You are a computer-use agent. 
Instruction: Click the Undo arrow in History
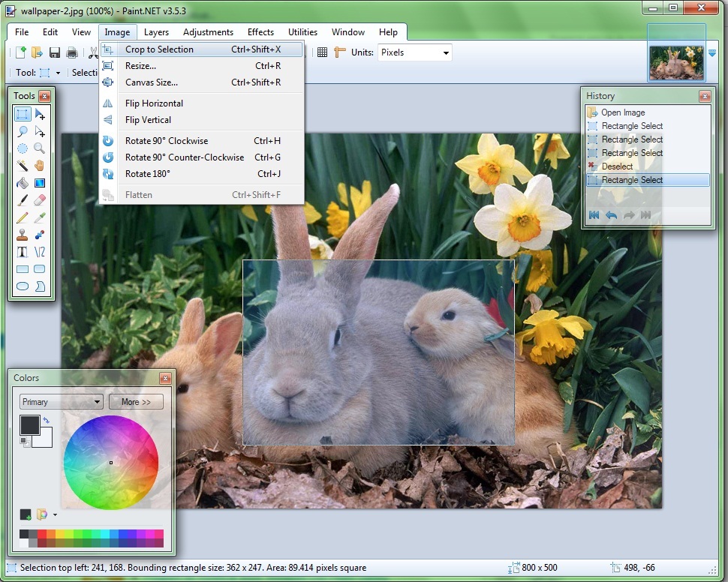click(x=612, y=215)
